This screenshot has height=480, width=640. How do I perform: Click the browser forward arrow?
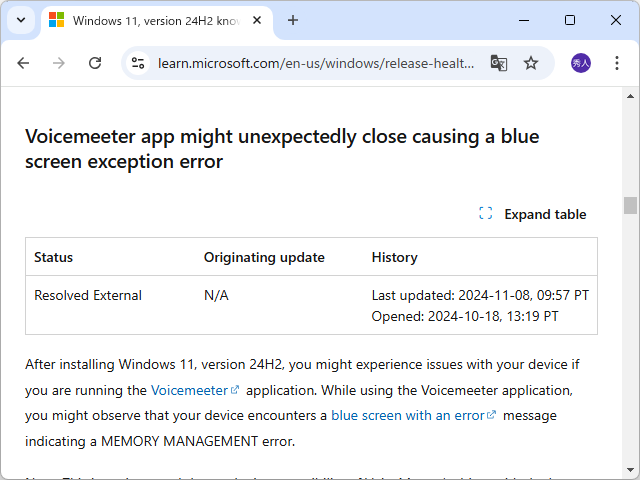59,63
